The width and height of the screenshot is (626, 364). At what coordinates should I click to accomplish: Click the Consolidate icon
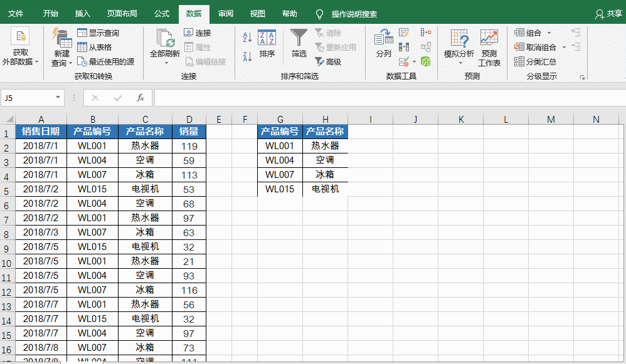coord(425,33)
